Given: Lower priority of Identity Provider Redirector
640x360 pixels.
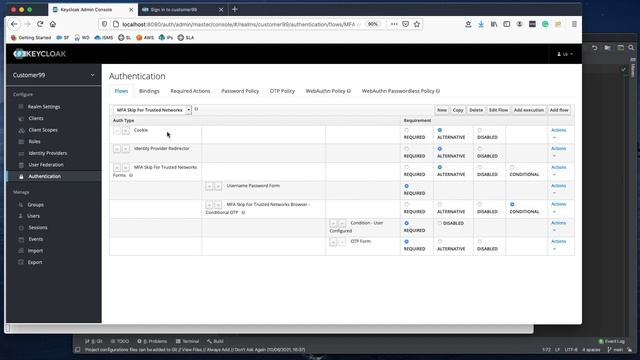Looking at the screenshot, I should tap(126, 149).
